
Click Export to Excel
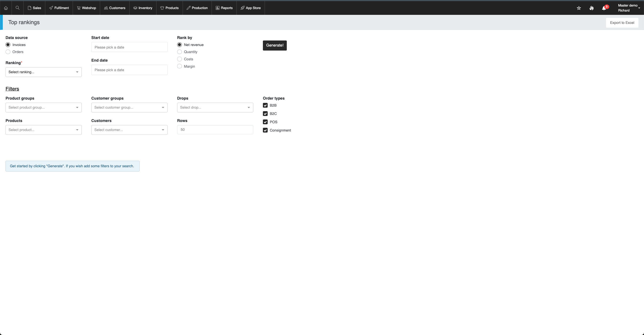622,23
